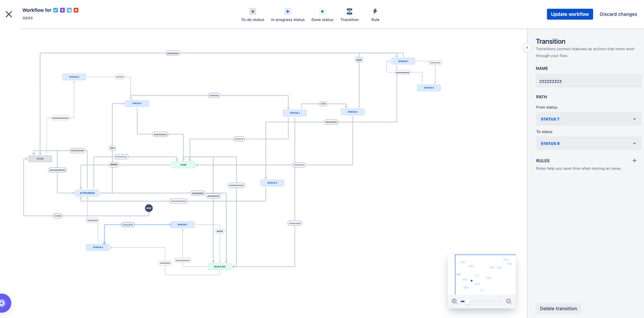Open the To status dropdown showing STATUS 9

588,143
